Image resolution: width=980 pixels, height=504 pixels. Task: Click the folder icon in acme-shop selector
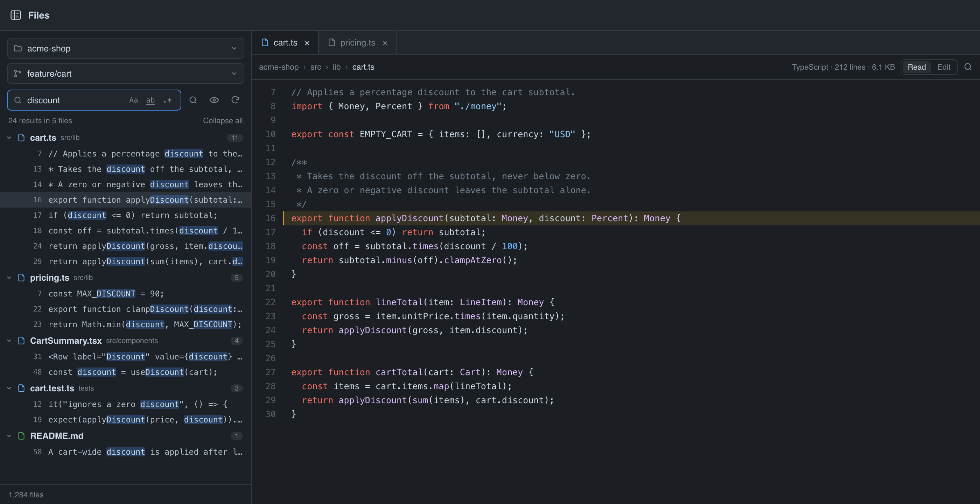(x=17, y=48)
